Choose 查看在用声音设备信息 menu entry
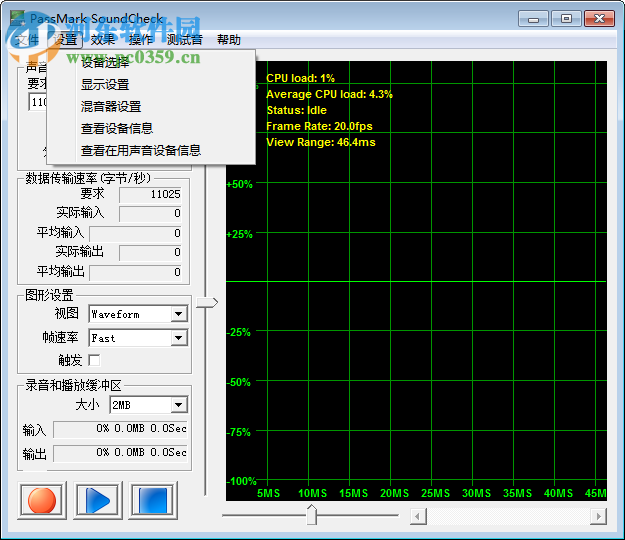 tap(151, 150)
